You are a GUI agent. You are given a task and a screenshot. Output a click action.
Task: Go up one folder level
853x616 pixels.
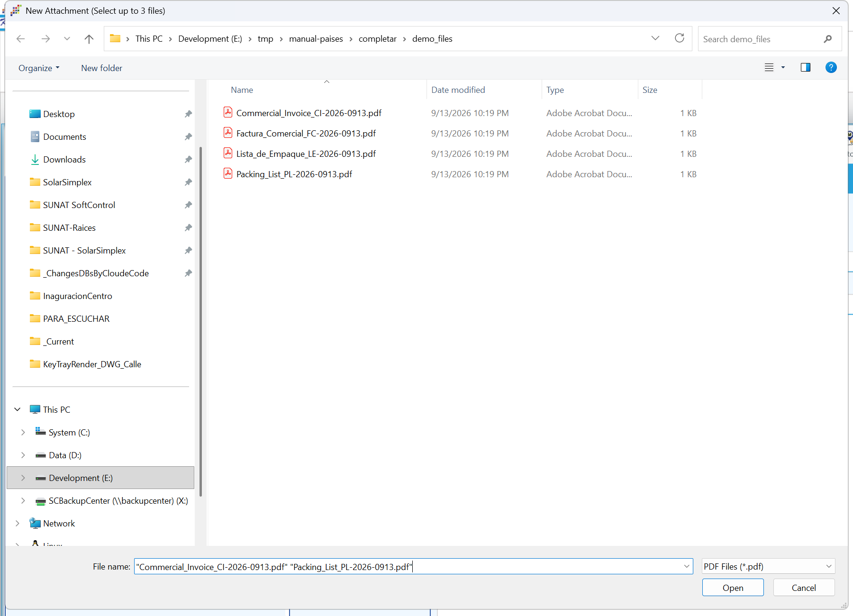click(89, 39)
